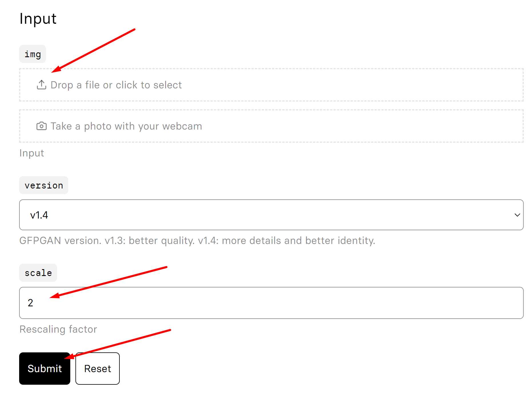Click the v1.4 text in the dropdown
The width and height of the screenshot is (532, 399).
coord(39,215)
